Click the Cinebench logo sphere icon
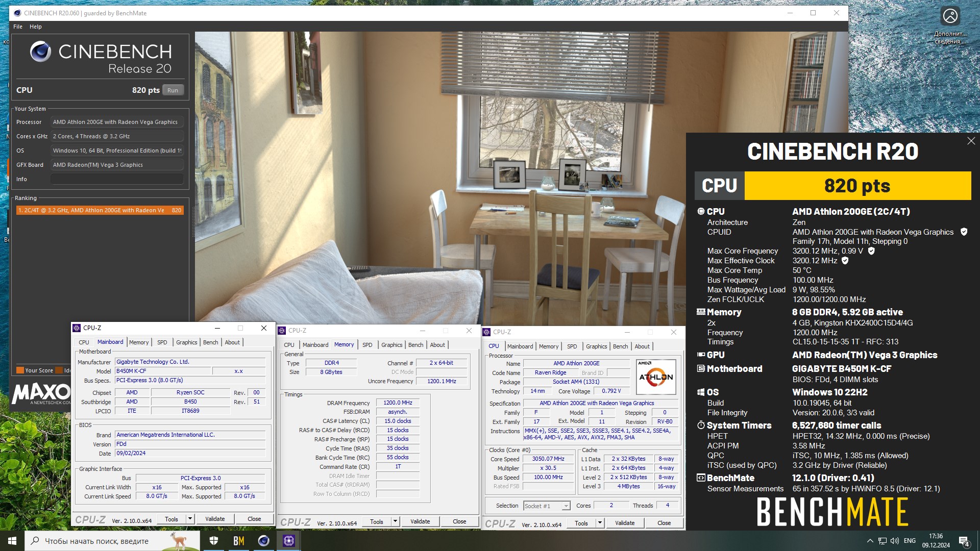This screenshot has width=980, height=551. coord(40,52)
